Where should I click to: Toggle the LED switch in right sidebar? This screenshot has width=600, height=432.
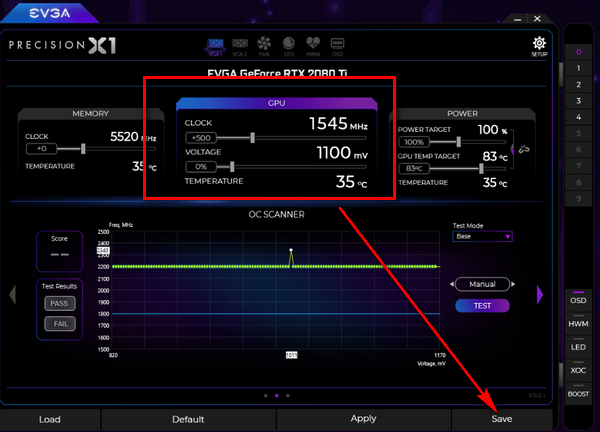[578, 345]
